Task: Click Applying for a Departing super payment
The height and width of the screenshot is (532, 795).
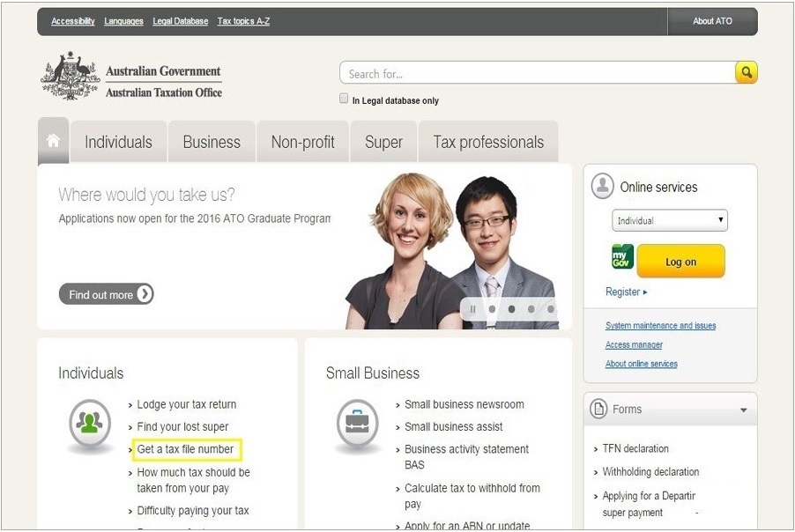Action: (649, 504)
